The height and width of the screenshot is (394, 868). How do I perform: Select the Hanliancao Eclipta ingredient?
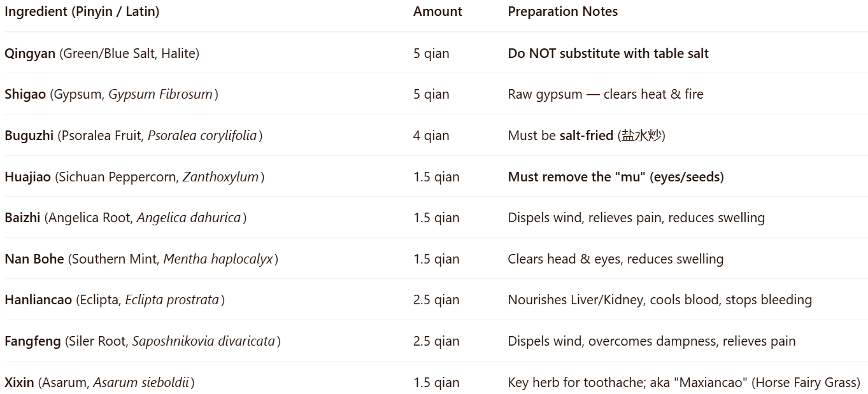(115, 300)
